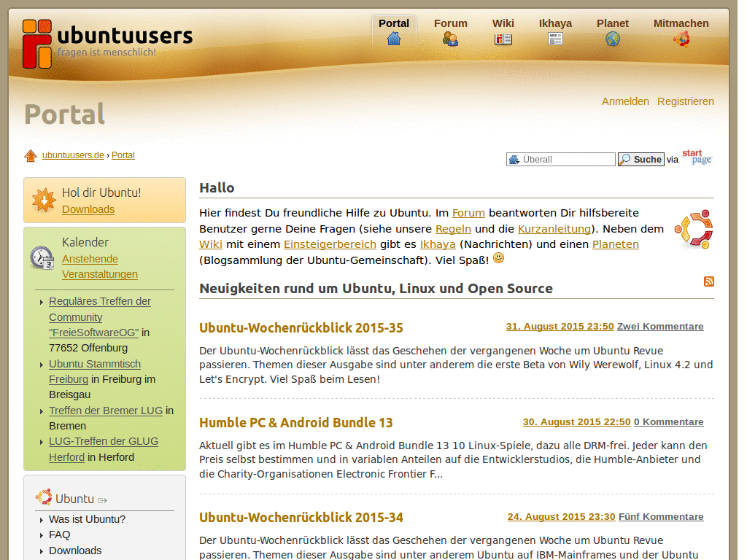Click the Ubuntu sidebar heading link
This screenshot has width=747, height=560.
click(75, 499)
